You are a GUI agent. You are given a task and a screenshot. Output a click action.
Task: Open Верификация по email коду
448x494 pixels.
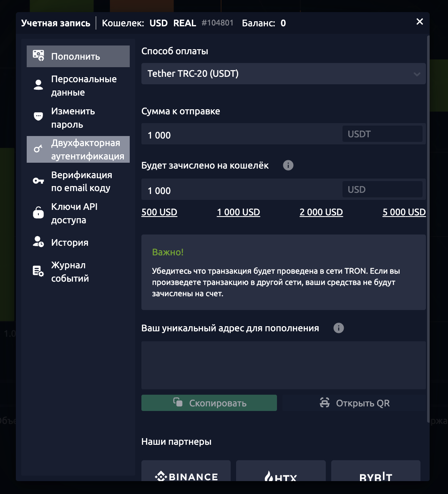[78, 181]
